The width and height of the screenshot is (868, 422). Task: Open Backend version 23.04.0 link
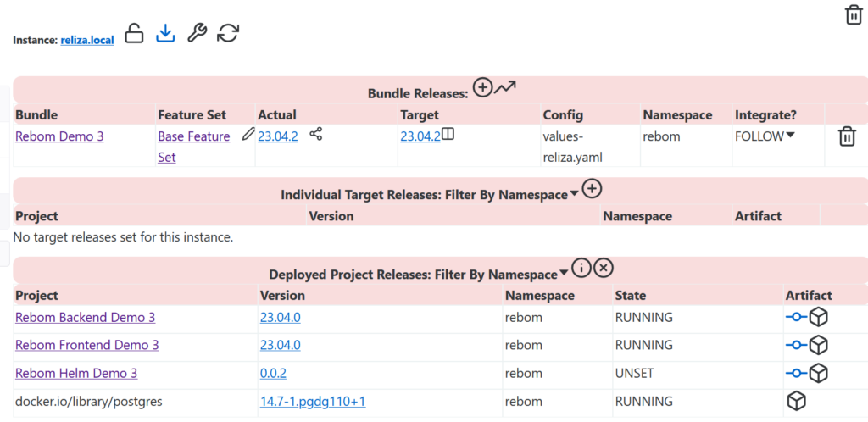(280, 318)
